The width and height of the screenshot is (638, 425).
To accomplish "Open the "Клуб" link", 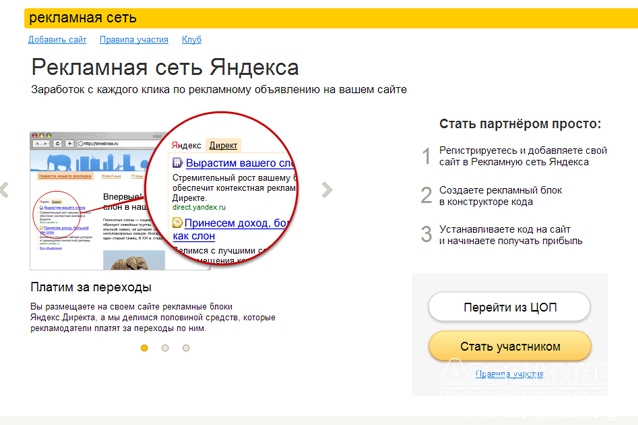I will coord(191,39).
